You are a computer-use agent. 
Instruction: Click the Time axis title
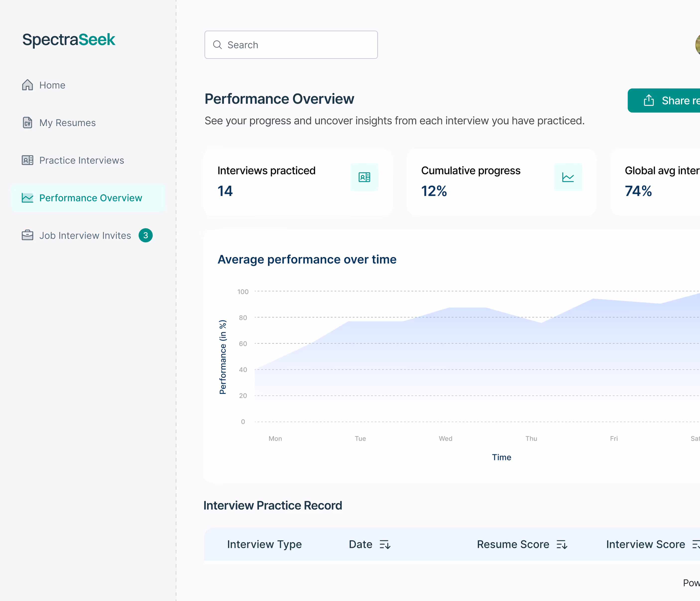[x=501, y=457]
